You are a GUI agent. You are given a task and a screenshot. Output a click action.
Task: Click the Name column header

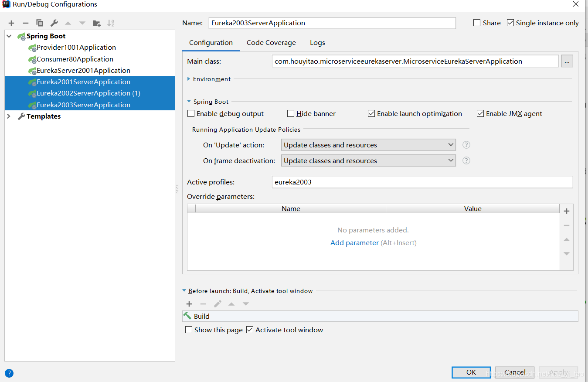291,209
